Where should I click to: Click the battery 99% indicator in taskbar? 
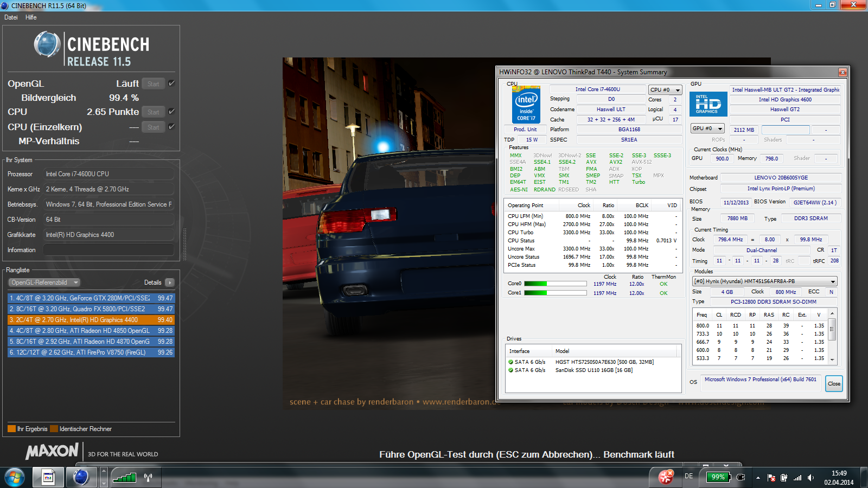coord(718,477)
